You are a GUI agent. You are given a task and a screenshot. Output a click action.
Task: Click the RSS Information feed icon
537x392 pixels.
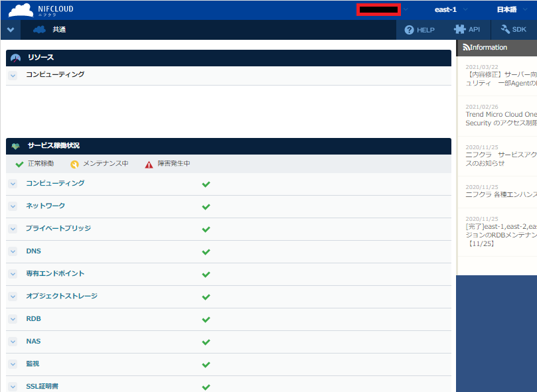(466, 48)
